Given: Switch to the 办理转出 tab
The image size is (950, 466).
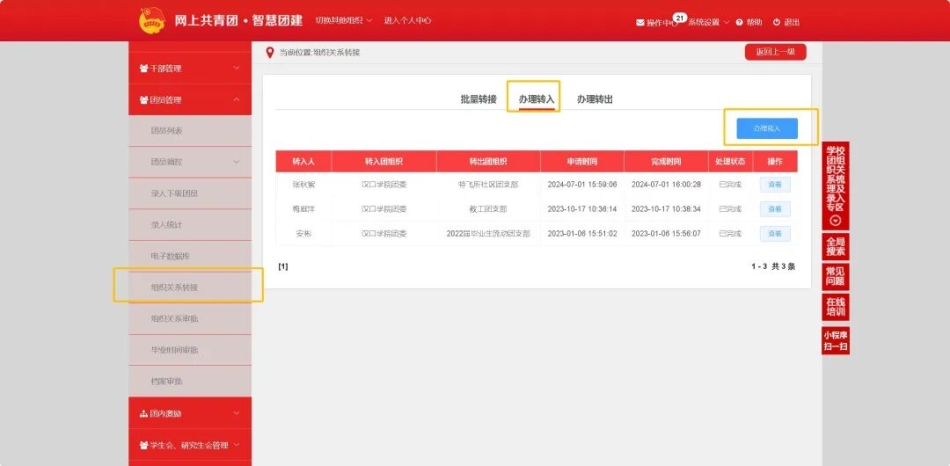Looking at the screenshot, I should [x=594, y=100].
